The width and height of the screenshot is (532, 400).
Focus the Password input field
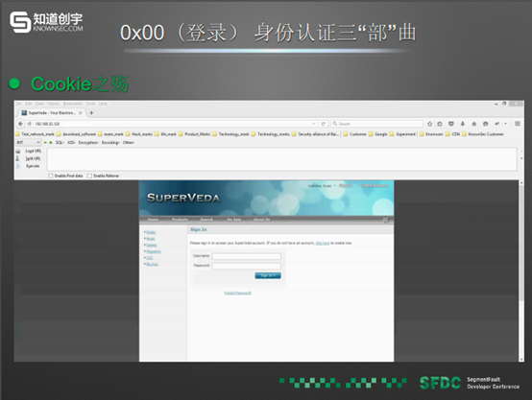coord(247,266)
